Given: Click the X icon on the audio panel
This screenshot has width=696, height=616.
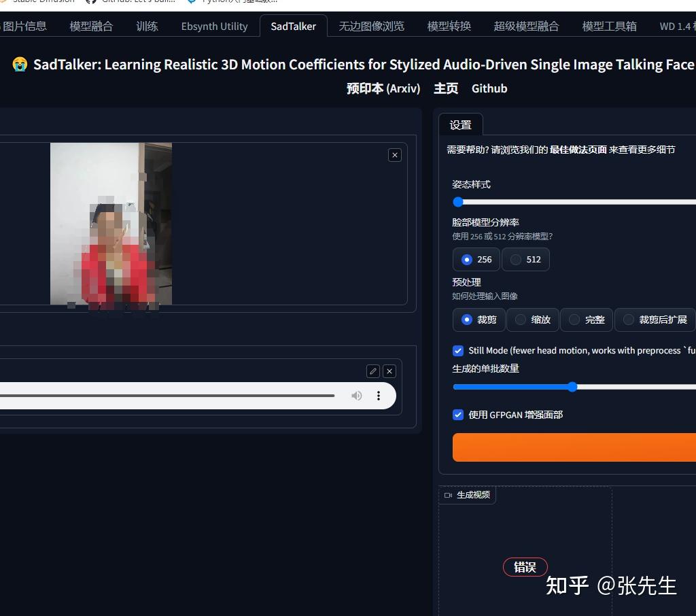Looking at the screenshot, I should [389, 371].
